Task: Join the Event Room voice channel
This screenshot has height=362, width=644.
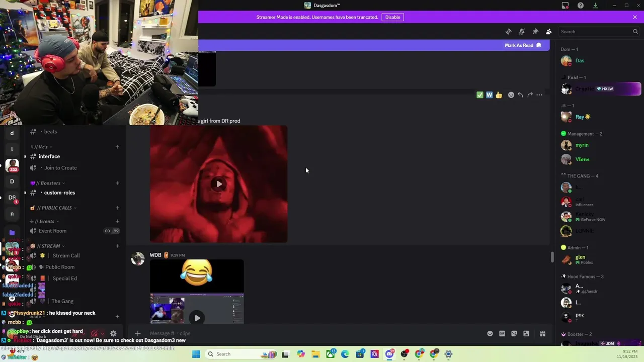Action: pyautogui.click(x=74, y=231)
